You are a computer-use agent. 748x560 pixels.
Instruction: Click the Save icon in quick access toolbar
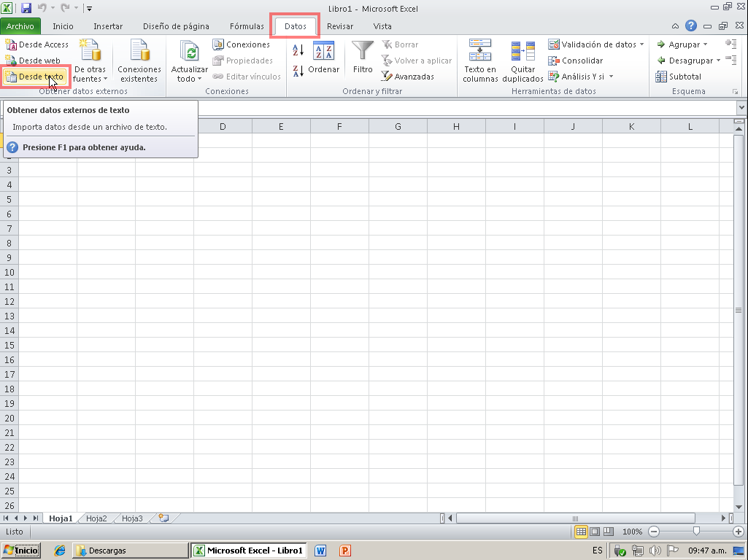[26, 8]
